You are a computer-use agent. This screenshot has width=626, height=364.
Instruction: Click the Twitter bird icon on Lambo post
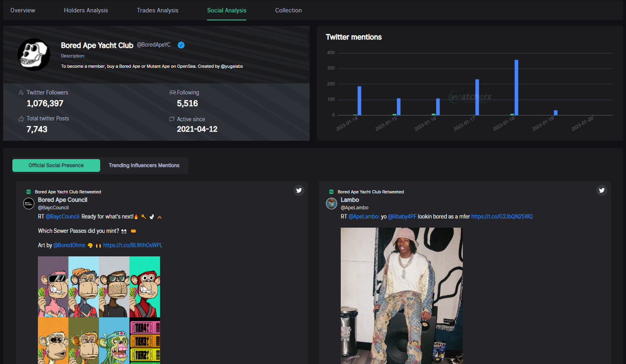click(x=602, y=191)
